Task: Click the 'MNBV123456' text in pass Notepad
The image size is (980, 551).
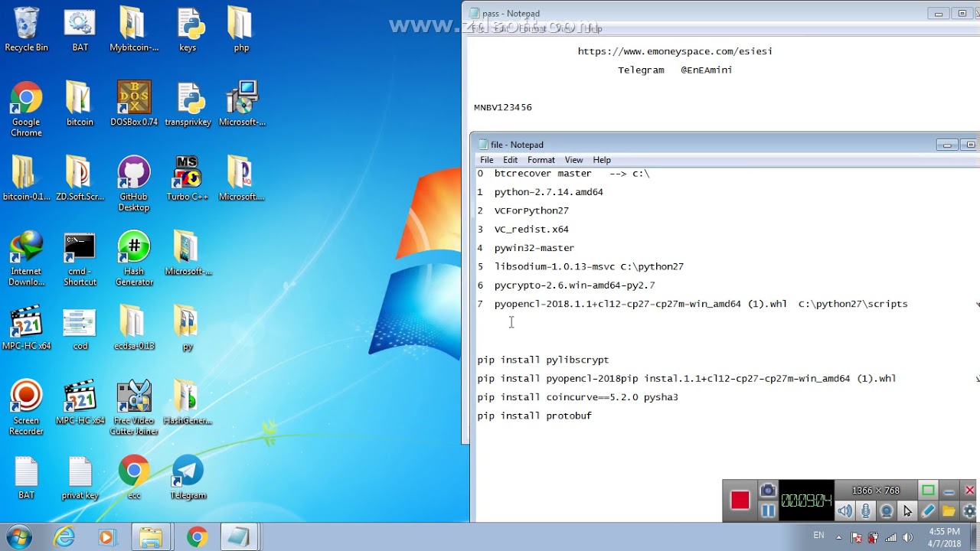Action: tap(503, 107)
